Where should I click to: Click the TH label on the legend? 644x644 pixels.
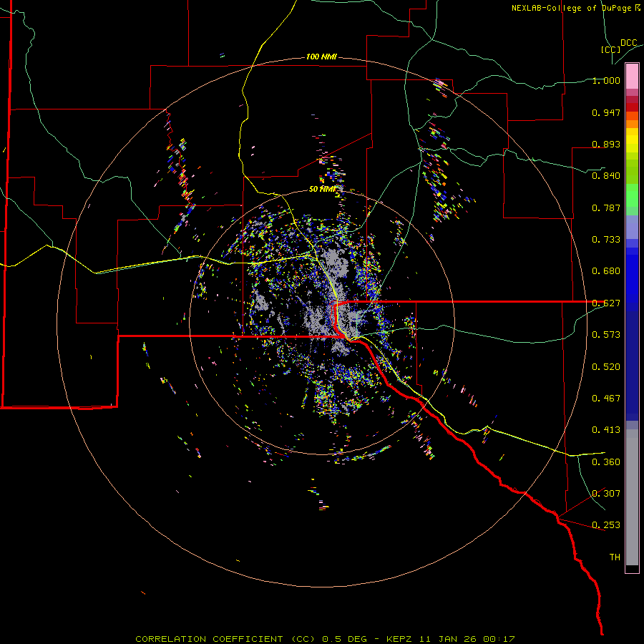(615, 557)
